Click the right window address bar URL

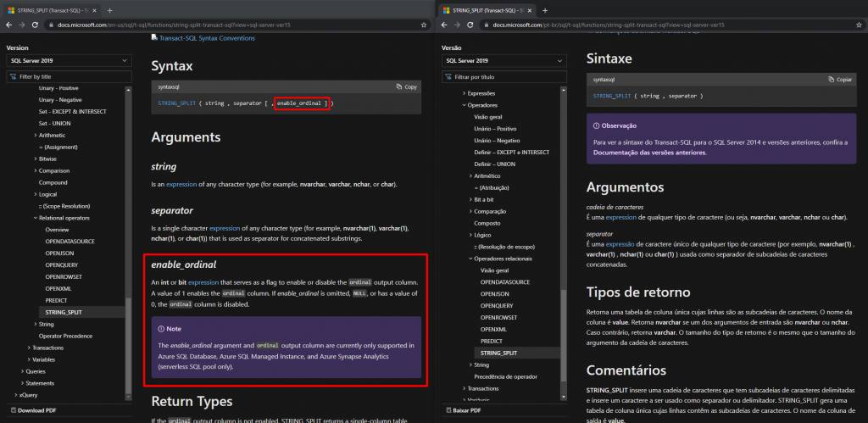608,25
